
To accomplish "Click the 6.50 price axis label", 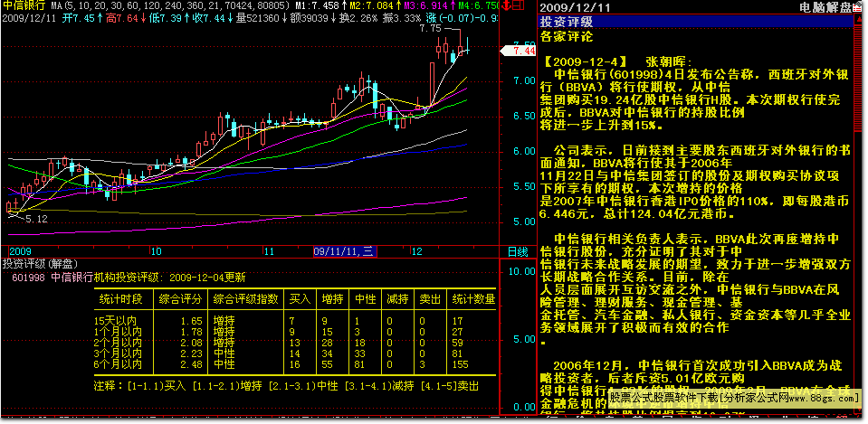I will 524,116.
